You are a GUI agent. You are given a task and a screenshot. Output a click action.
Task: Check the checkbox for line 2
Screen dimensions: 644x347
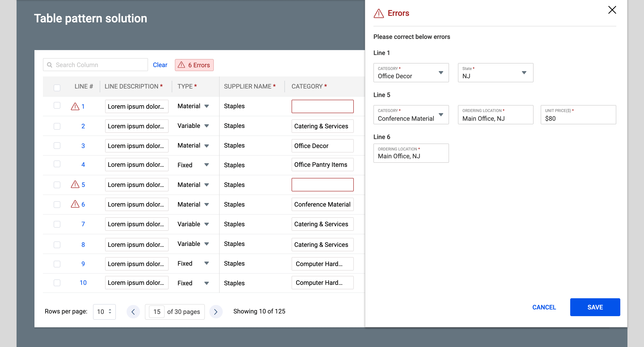tap(57, 126)
